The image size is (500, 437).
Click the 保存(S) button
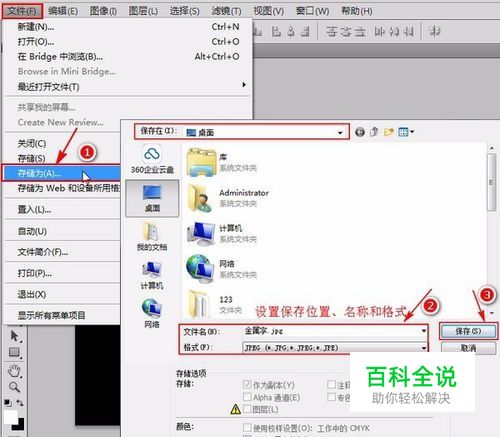468,331
